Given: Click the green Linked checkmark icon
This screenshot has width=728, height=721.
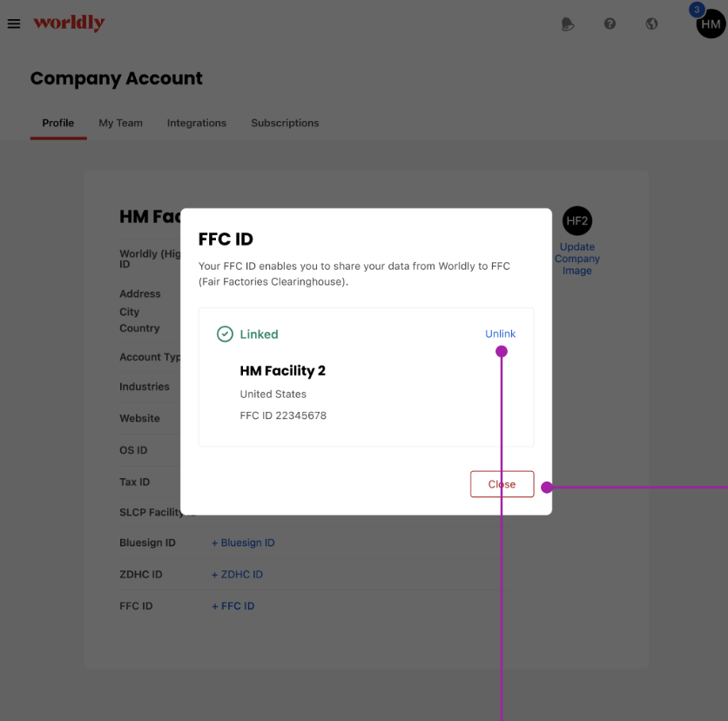Looking at the screenshot, I should tap(226, 334).
